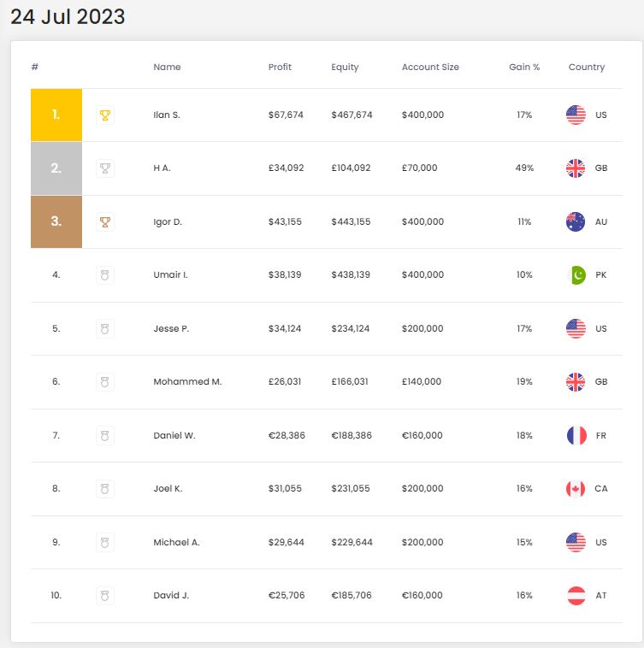Click the silver trophy icon for H A.
Image resolution: width=644 pixels, height=648 pixels.
tap(105, 168)
